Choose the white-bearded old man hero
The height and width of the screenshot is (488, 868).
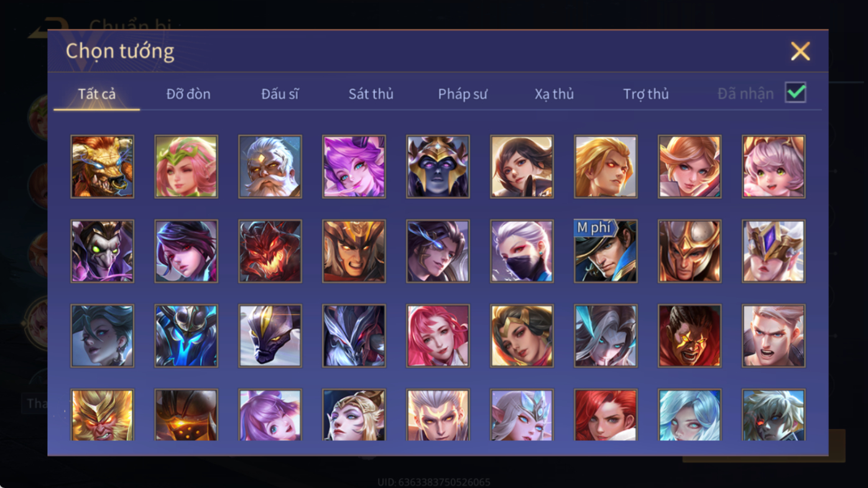(270, 167)
